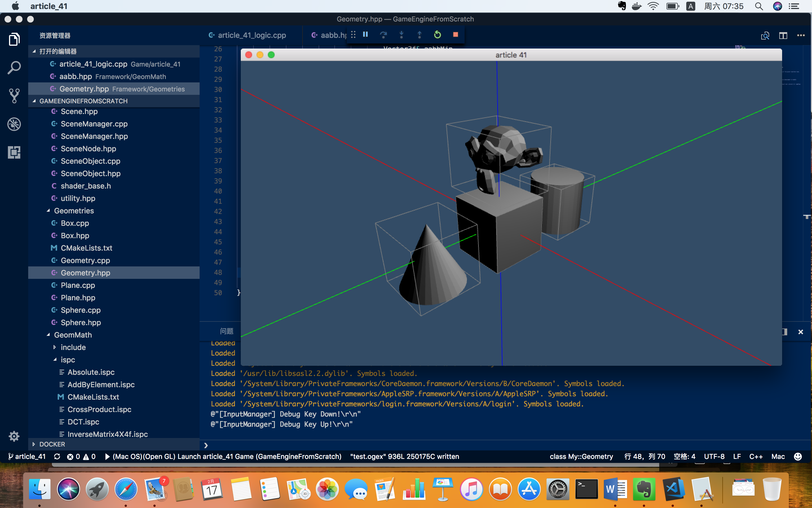Open the 问题 panel tab
Viewport: 812px width, 508px height.
(x=227, y=331)
